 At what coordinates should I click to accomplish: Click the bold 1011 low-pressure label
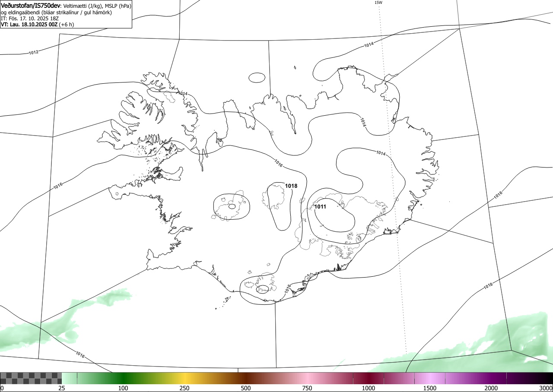coord(320,207)
